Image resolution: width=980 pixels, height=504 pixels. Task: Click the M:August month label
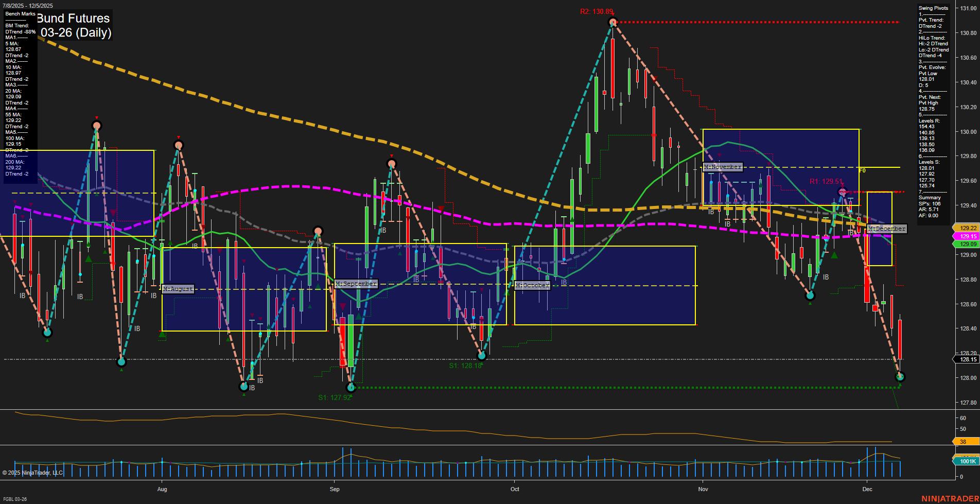pyautogui.click(x=177, y=289)
